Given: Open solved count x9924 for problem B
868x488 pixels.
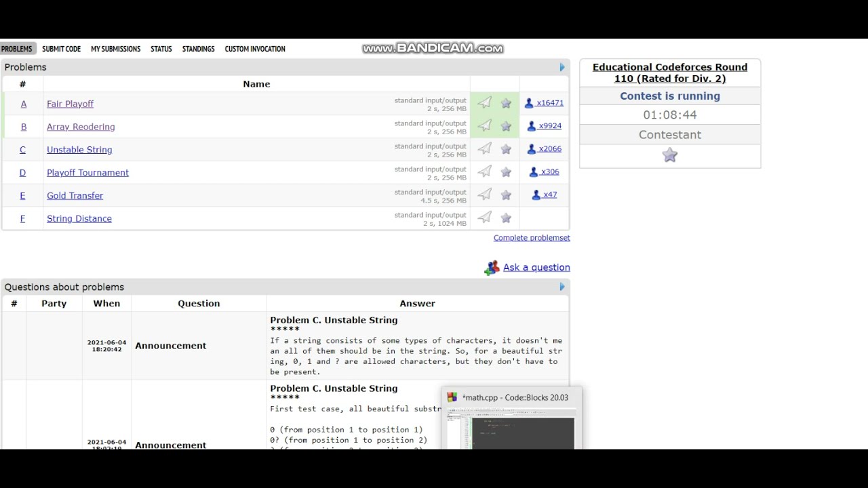Looking at the screenshot, I should pos(544,126).
